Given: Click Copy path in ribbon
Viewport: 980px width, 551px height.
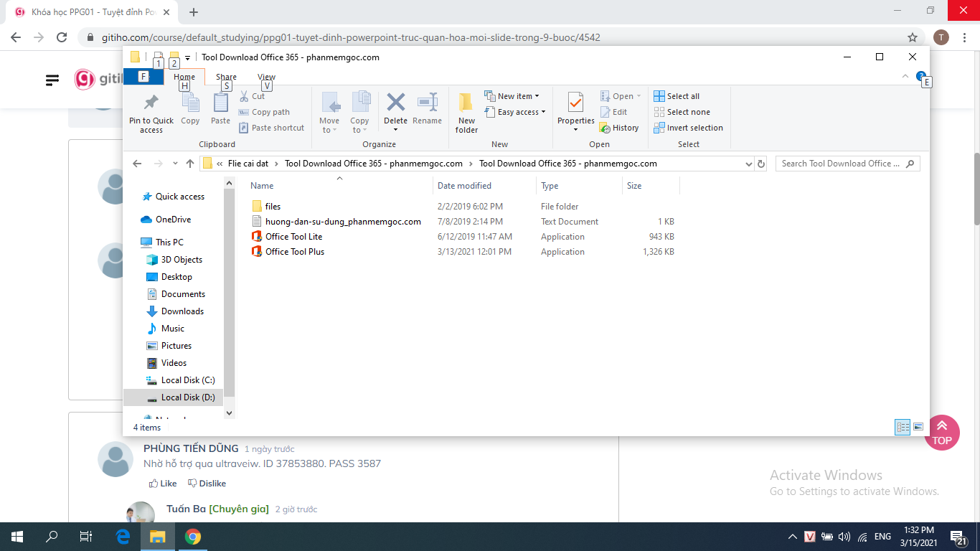Looking at the screenshot, I should point(264,112).
